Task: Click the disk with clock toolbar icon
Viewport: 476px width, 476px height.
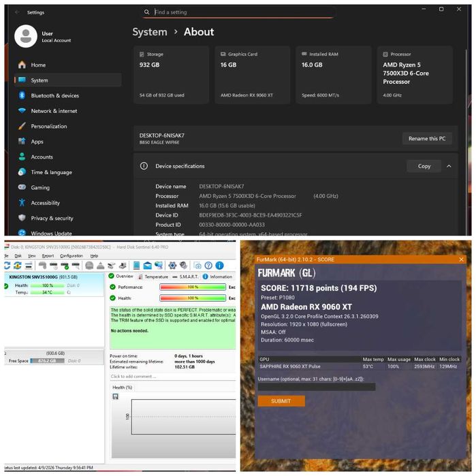Action: [54, 266]
